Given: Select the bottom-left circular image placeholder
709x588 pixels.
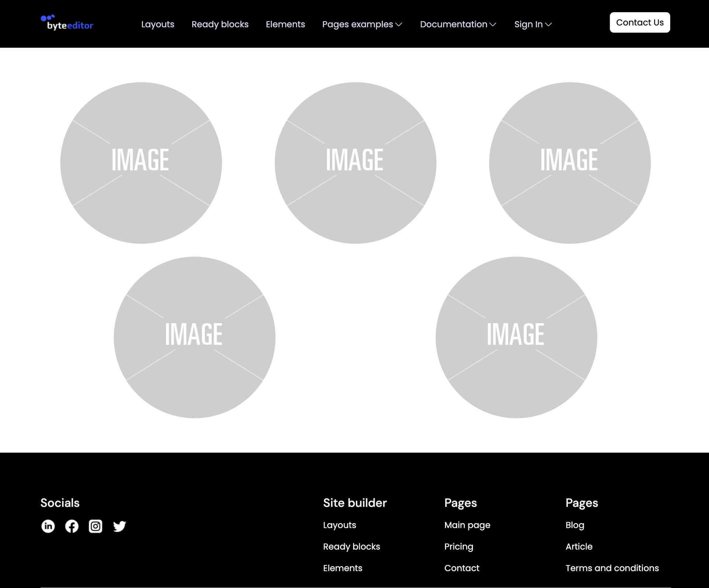Looking at the screenshot, I should click(195, 337).
